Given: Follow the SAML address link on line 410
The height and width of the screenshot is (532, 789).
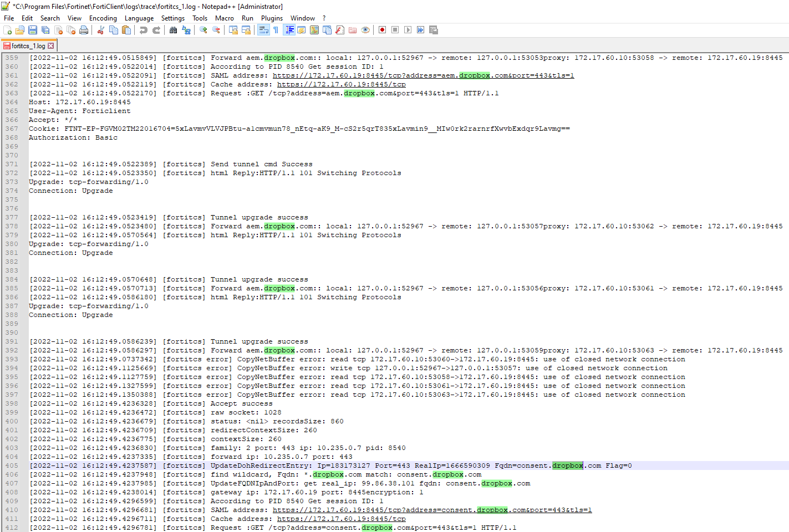Looking at the screenshot, I should tap(432, 510).
